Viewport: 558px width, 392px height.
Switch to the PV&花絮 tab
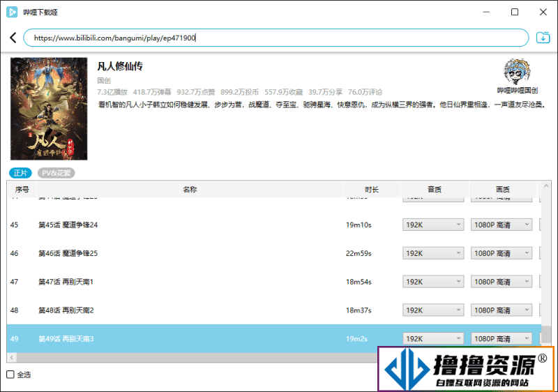[56, 173]
